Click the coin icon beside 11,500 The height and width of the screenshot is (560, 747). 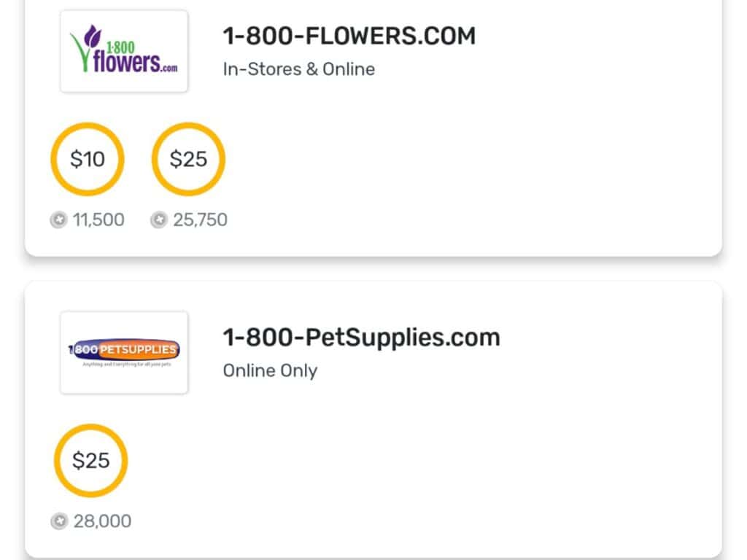click(58, 219)
